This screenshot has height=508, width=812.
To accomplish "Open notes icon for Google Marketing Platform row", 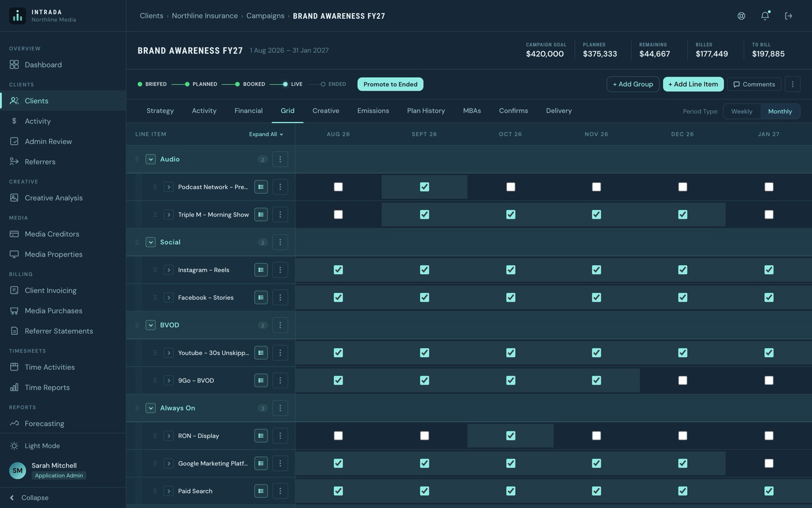I will pyautogui.click(x=261, y=463).
